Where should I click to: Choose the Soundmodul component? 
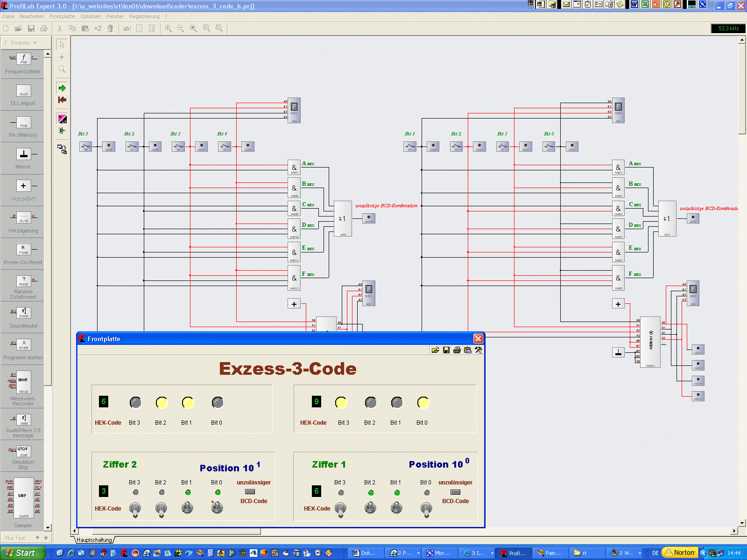(23, 317)
